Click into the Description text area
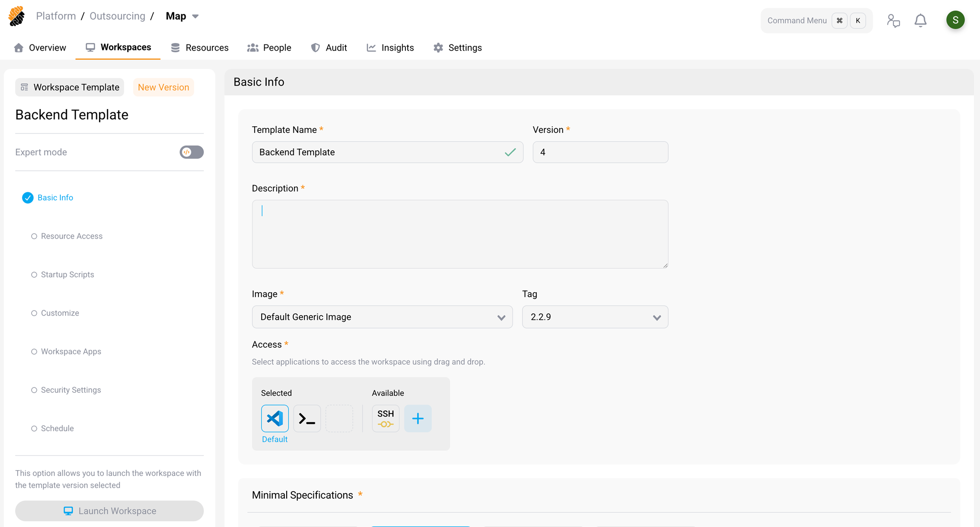980x527 pixels. point(459,234)
